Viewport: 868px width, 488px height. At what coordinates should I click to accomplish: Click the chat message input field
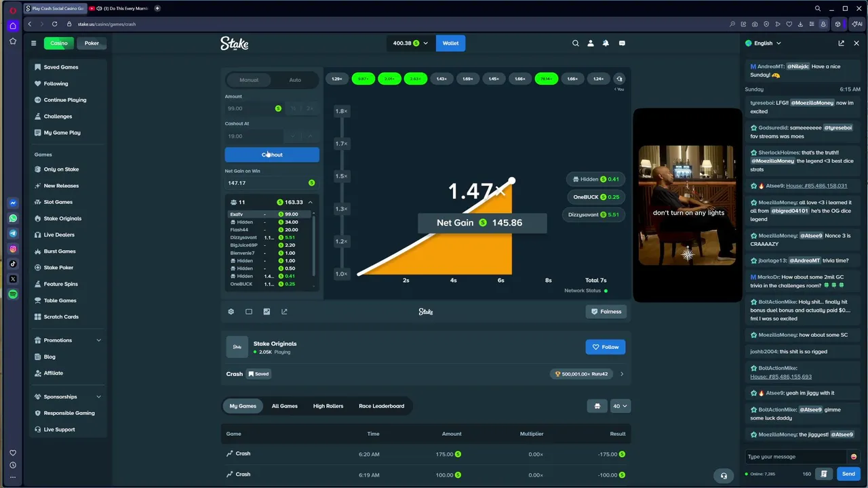(795, 457)
